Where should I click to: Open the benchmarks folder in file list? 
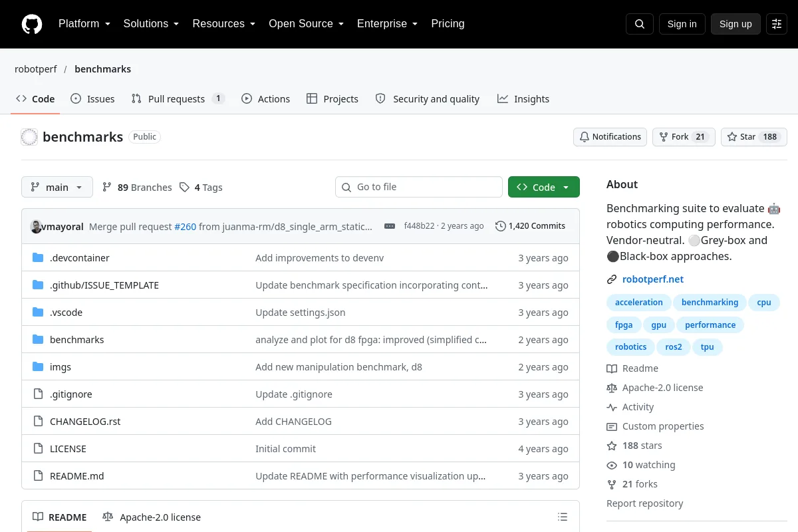pos(77,340)
